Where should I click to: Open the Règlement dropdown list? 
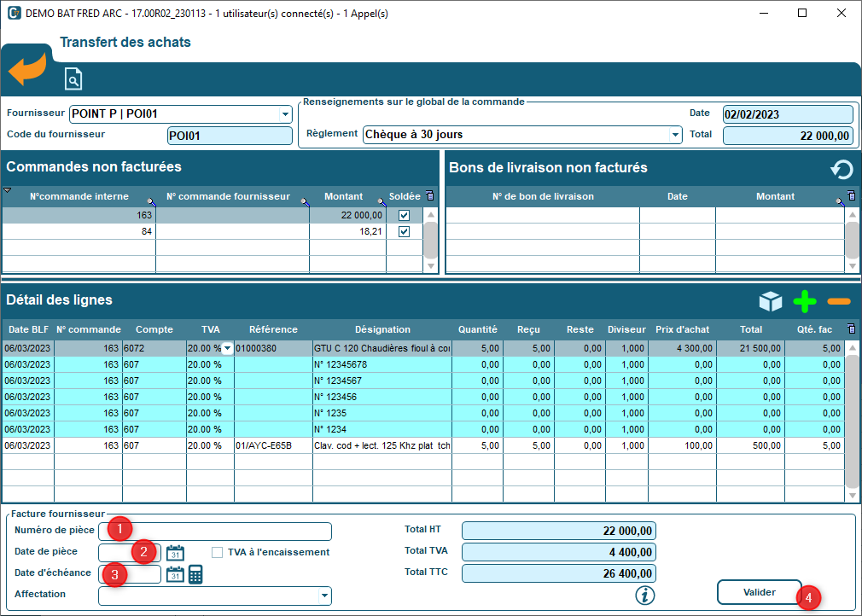(x=675, y=135)
